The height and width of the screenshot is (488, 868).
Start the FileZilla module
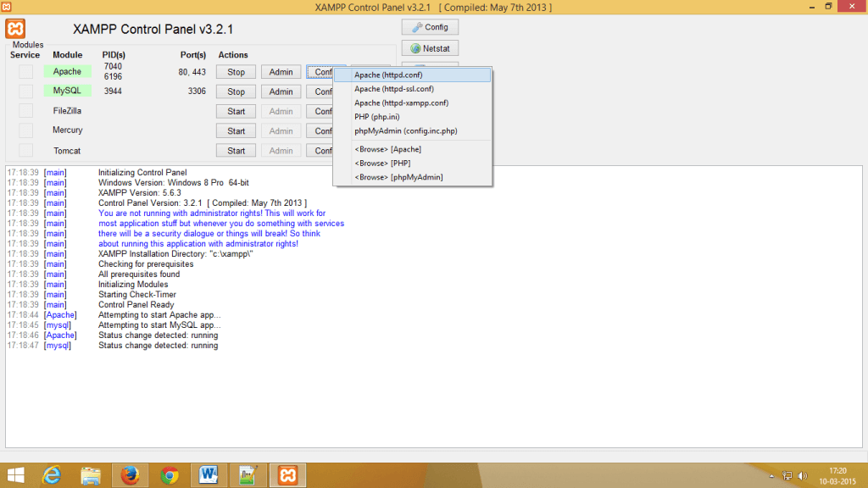coord(236,111)
